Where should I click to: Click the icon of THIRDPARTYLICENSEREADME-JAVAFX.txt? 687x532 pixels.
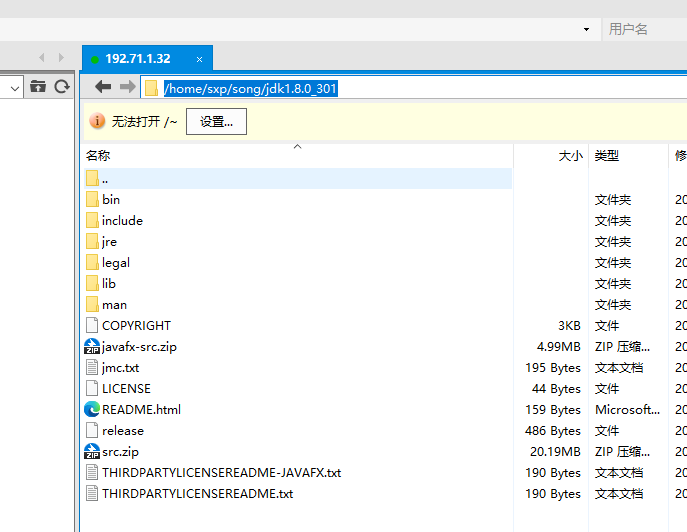92,472
